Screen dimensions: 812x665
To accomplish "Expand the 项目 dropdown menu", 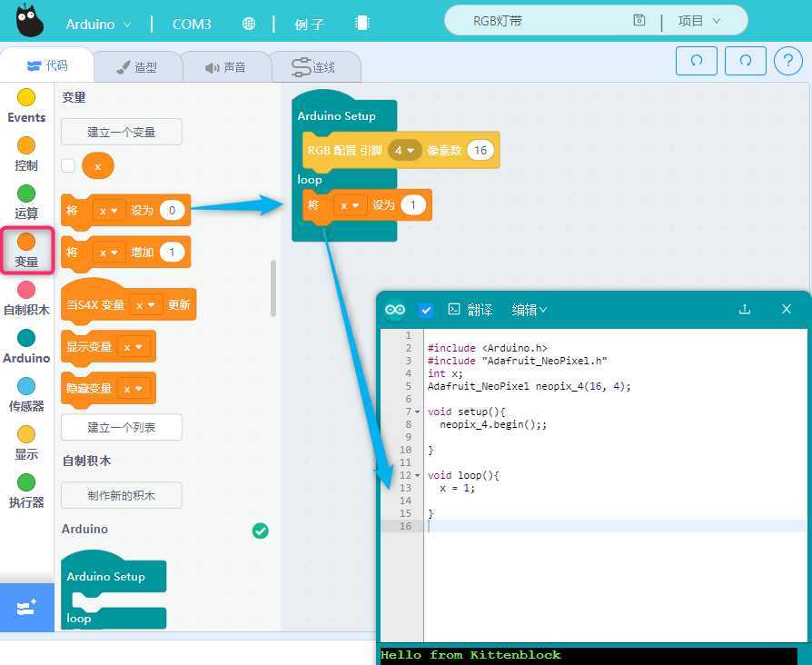I will [699, 21].
